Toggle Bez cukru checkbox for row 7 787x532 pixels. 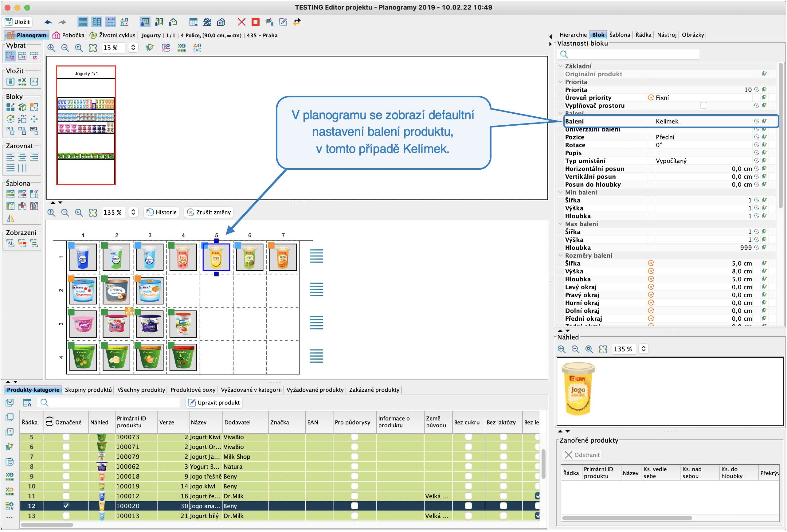pos(468,456)
